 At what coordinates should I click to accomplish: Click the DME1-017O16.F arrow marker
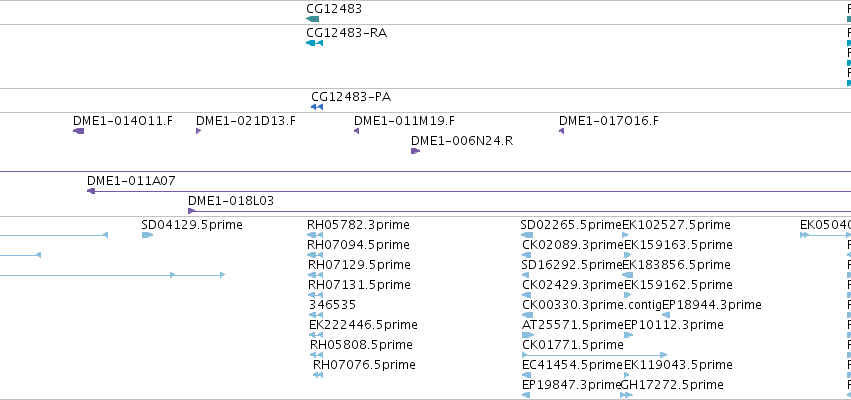pos(562,131)
